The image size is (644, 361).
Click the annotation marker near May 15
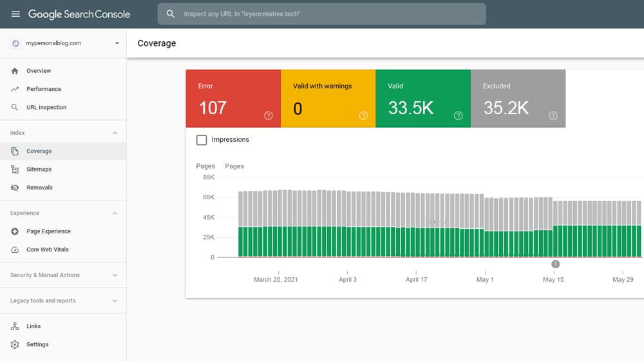555,264
